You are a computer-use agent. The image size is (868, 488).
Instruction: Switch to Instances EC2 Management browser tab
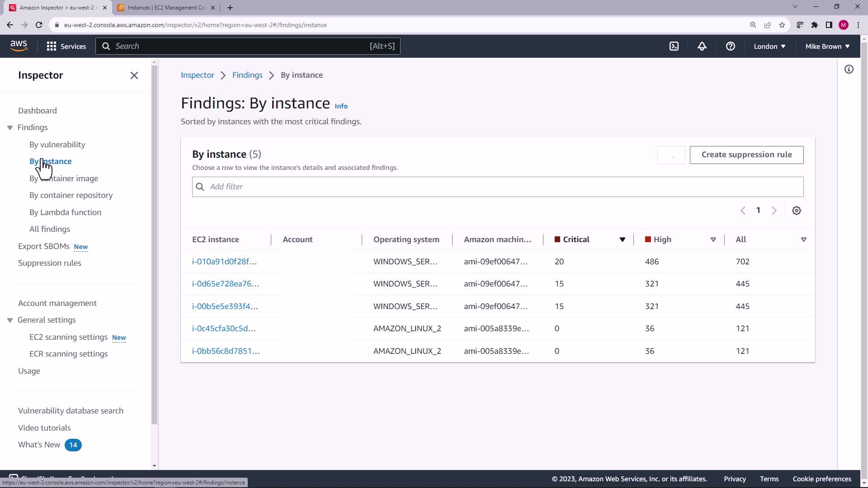click(x=166, y=8)
